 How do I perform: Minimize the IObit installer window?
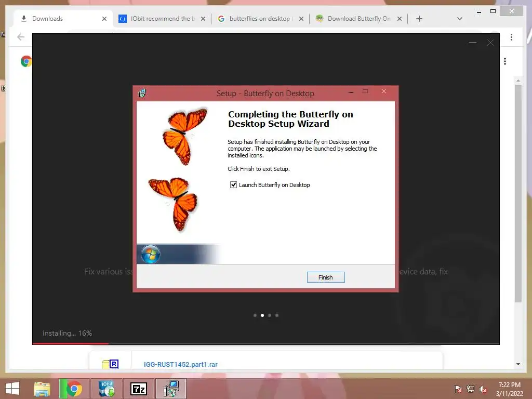(473, 43)
